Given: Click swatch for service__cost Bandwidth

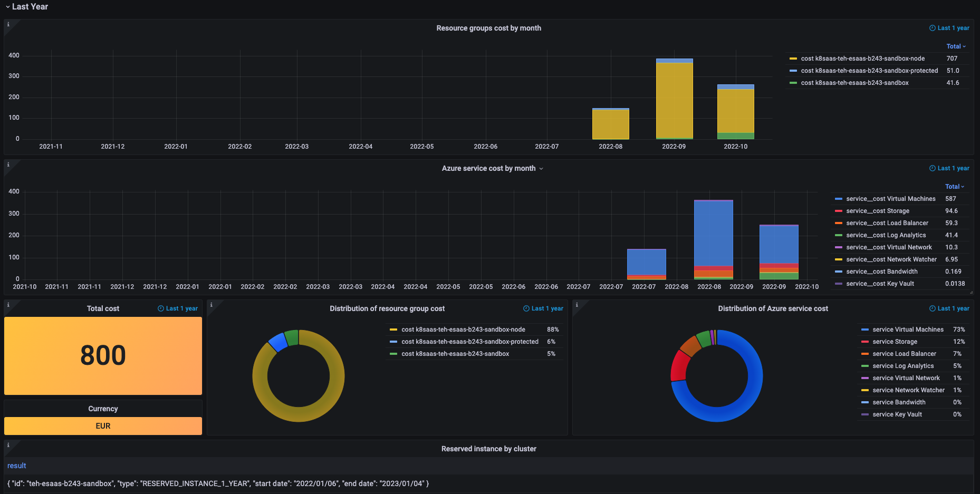Looking at the screenshot, I should coord(839,272).
